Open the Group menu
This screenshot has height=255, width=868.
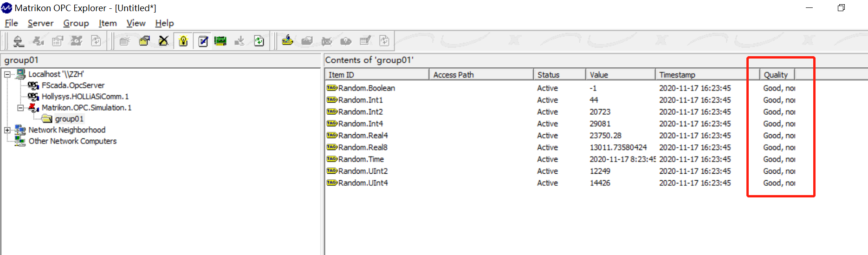(x=76, y=23)
